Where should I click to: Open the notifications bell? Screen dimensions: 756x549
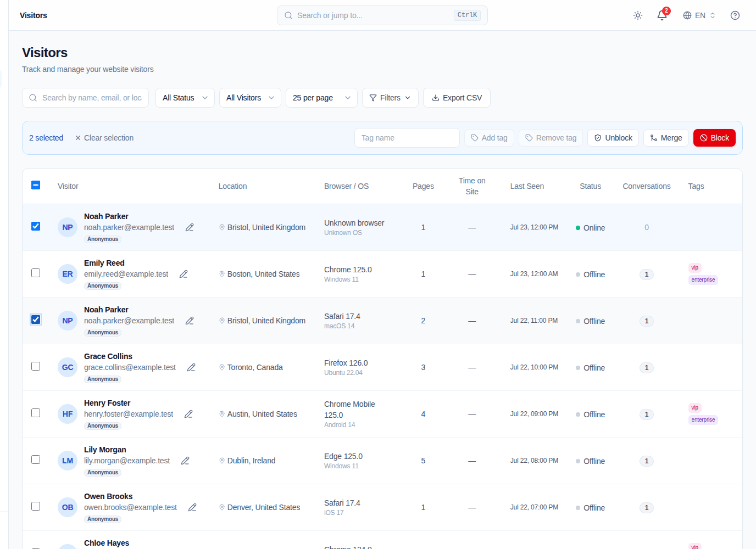663,15
